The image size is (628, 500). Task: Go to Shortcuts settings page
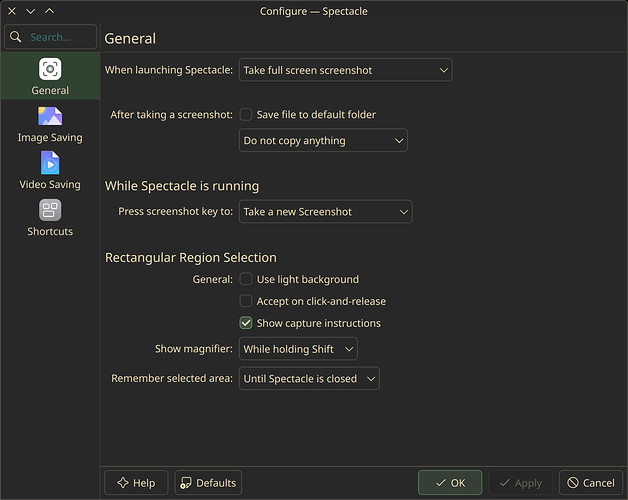click(50, 218)
